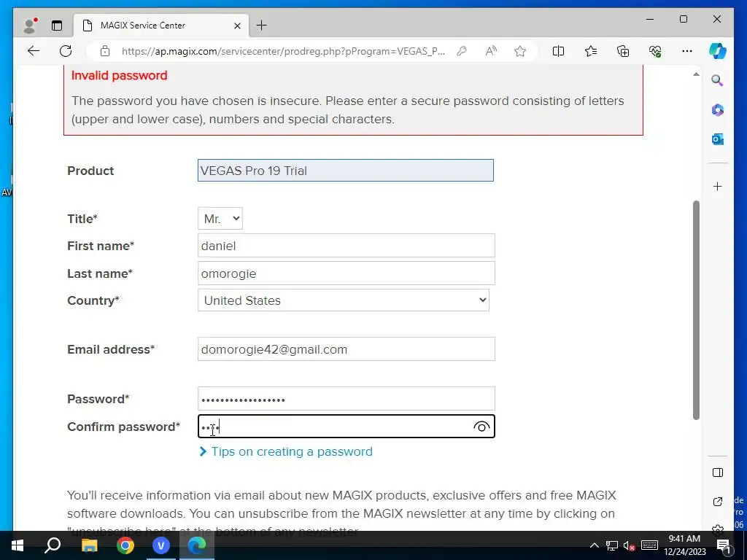Open File Explorer from the taskbar
The image size is (747, 560).
[89, 545]
